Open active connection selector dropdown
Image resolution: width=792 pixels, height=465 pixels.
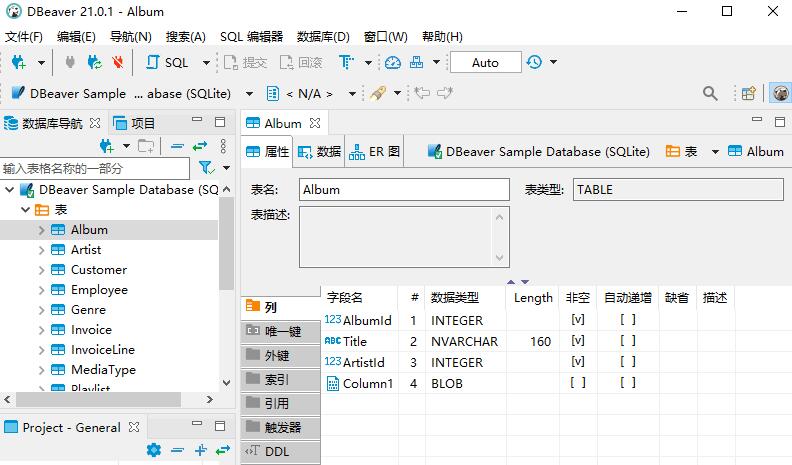(249, 93)
